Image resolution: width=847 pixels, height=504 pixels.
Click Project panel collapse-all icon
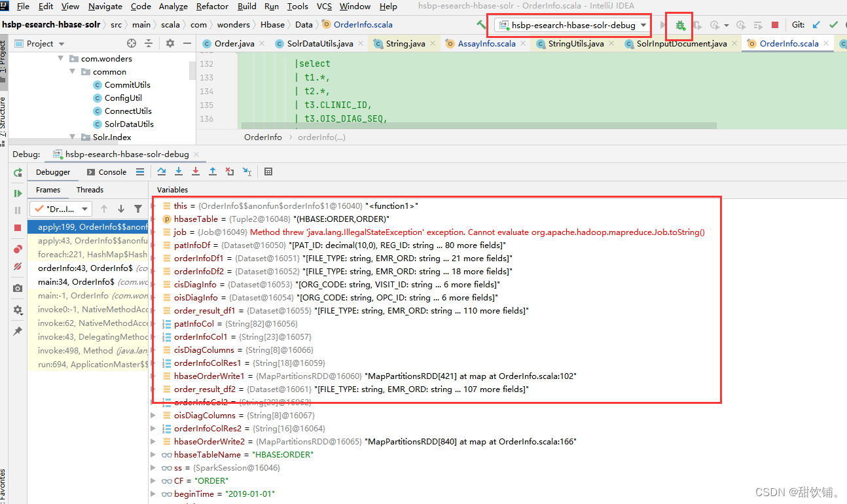(x=149, y=43)
